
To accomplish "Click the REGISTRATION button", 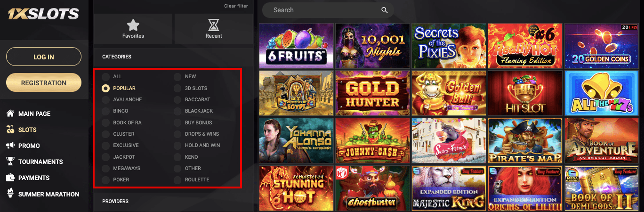I will pos(44,83).
